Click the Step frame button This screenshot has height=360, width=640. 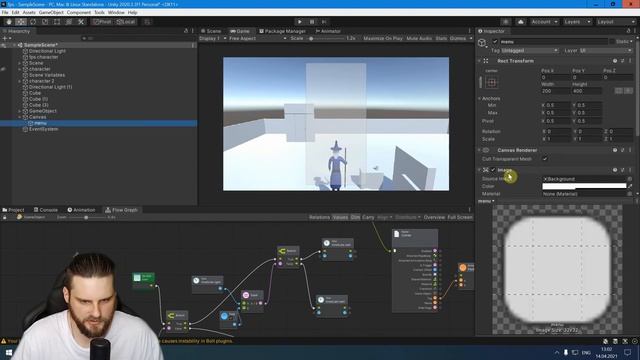click(x=324, y=22)
